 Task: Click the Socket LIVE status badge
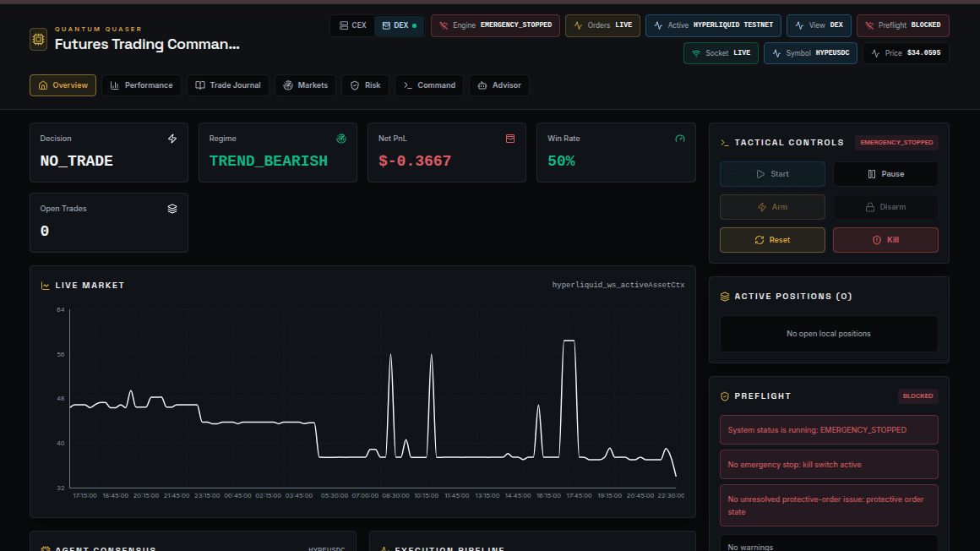[x=721, y=53]
